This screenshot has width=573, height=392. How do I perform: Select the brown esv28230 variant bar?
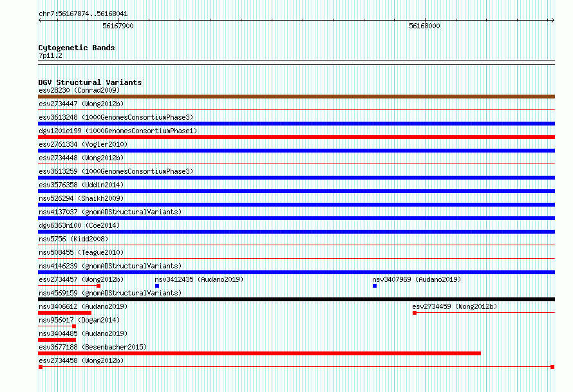tap(296, 97)
